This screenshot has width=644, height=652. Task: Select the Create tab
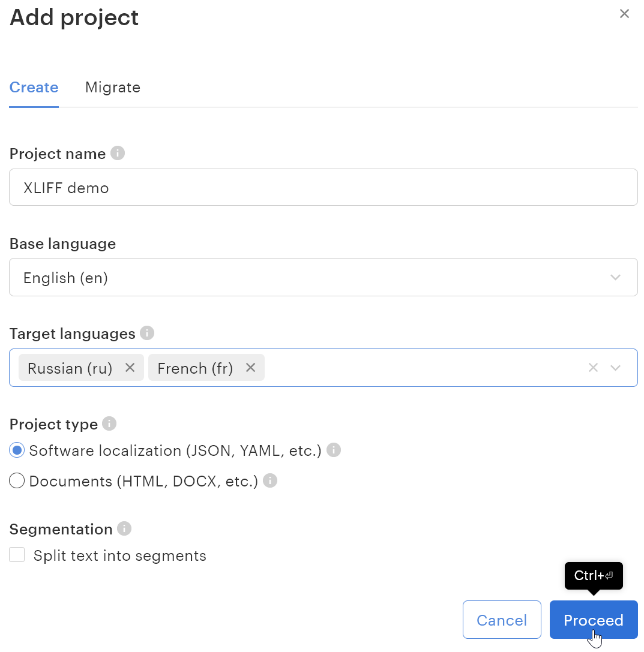click(34, 88)
